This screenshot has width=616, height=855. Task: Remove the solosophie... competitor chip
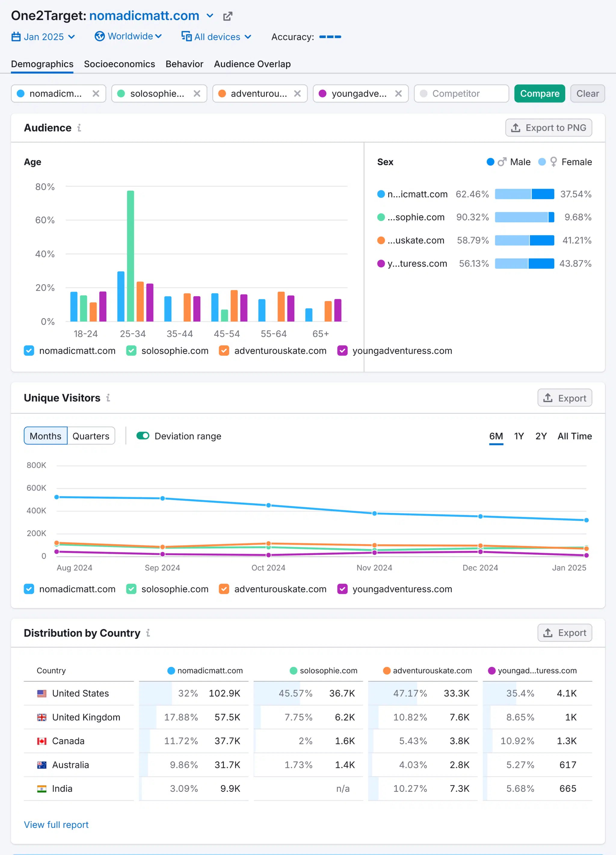tap(197, 94)
